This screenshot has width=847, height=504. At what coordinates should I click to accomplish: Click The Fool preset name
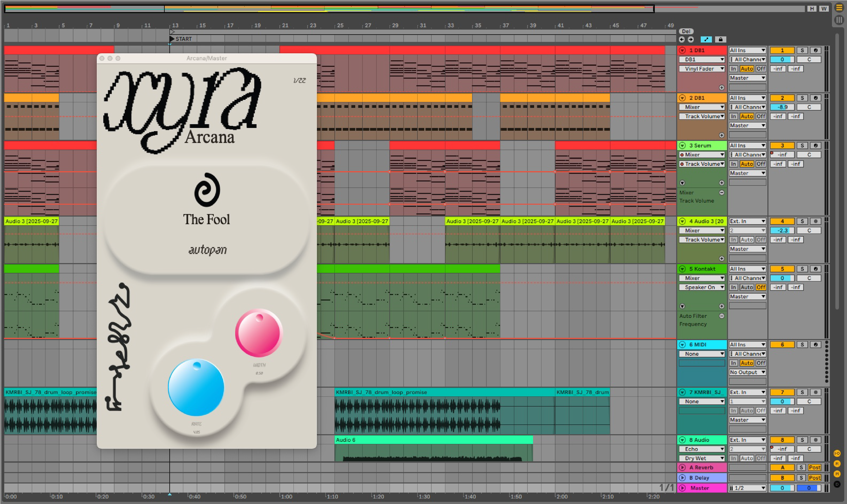coord(207,219)
